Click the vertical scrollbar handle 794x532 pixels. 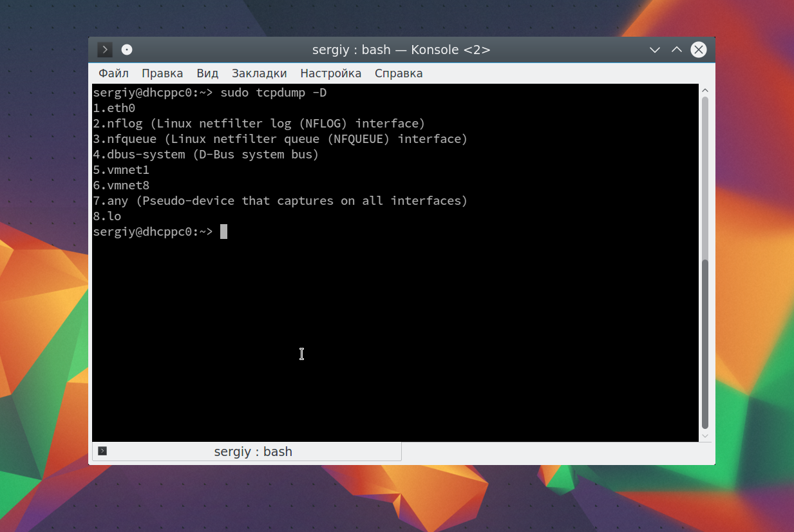pos(705,345)
